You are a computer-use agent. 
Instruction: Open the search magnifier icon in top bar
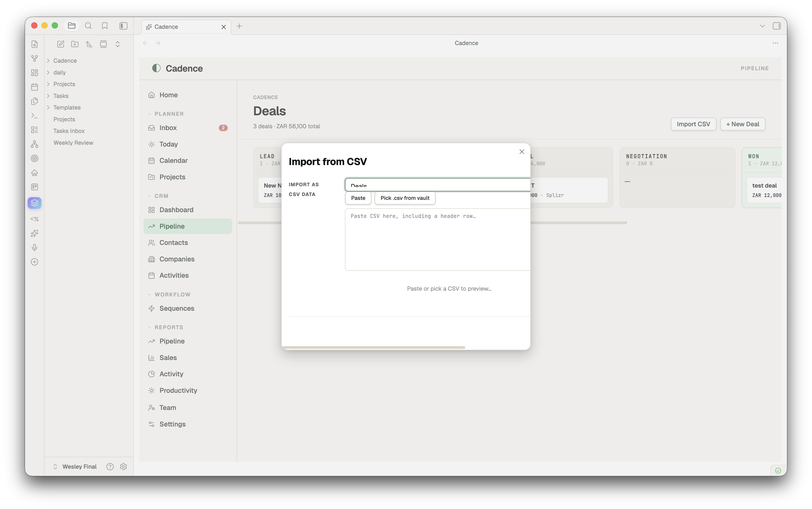coord(88,26)
